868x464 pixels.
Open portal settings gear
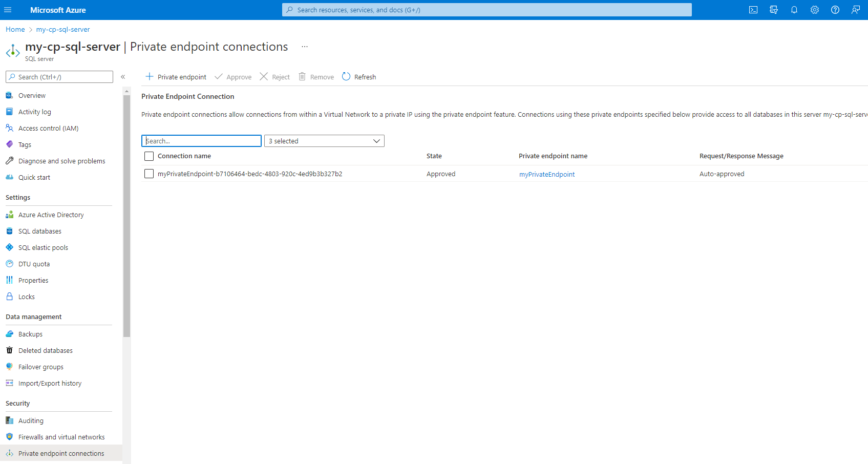(x=815, y=10)
